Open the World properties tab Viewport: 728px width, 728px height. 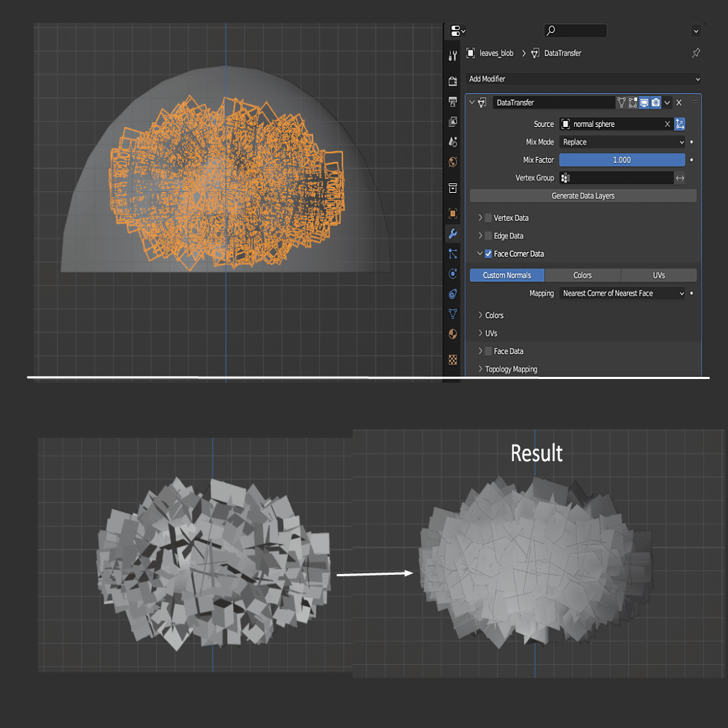tap(452, 161)
